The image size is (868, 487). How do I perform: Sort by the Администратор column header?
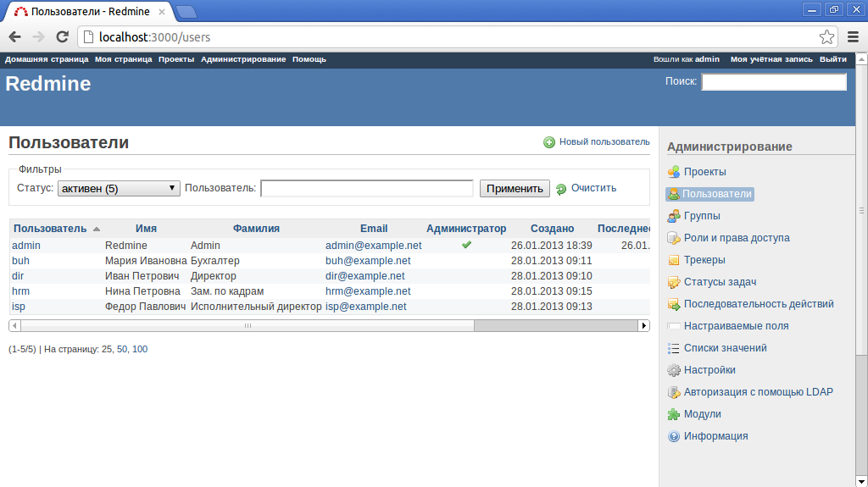pyautogui.click(x=466, y=229)
